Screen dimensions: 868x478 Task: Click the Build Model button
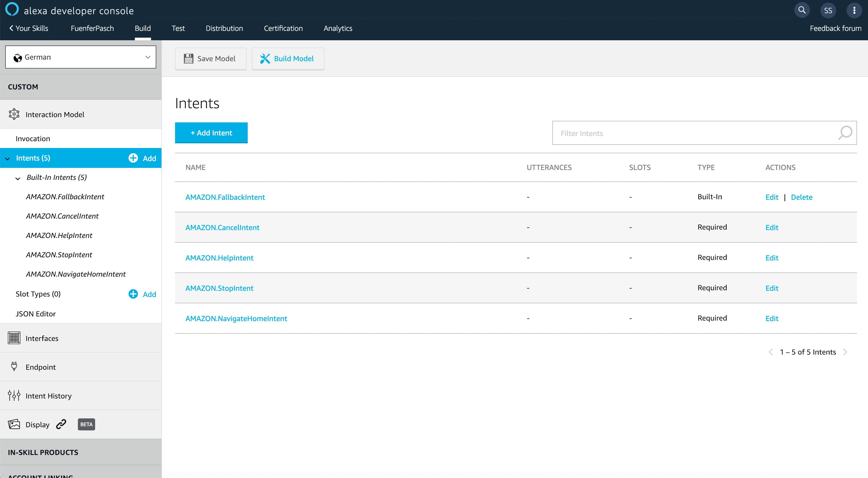pyautogui.click(x=288, y=59)
